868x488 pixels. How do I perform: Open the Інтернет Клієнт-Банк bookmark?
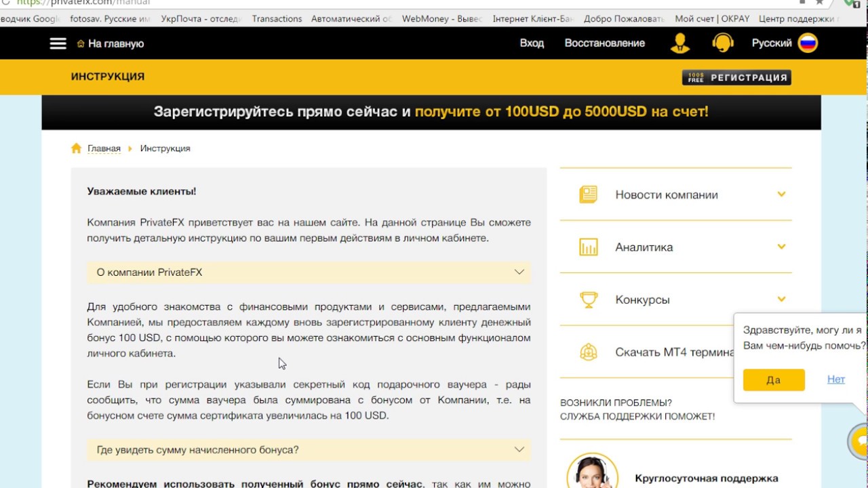(533, 19)
